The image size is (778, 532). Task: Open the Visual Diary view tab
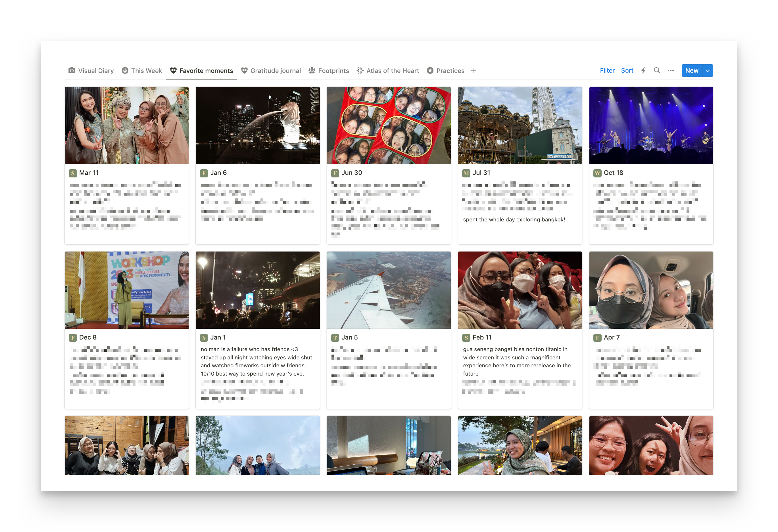coord(91,71)
